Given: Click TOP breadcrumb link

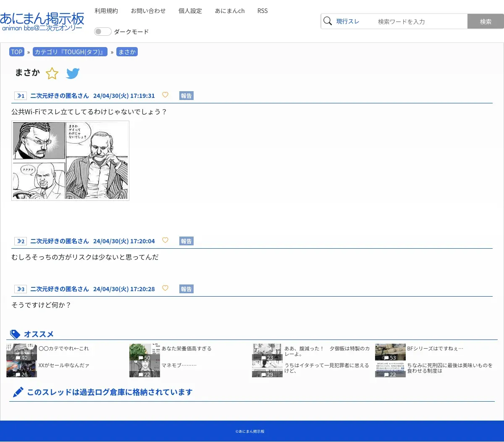Looking at the screenshot, I should click(17, 52).
